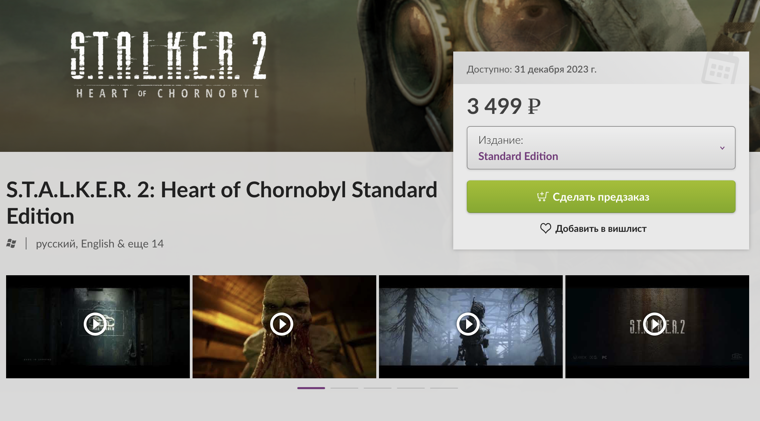Viewport: 760px width, 421px height.
Task: Jump to the third carousel page indicator
Action: pos(378,388)
